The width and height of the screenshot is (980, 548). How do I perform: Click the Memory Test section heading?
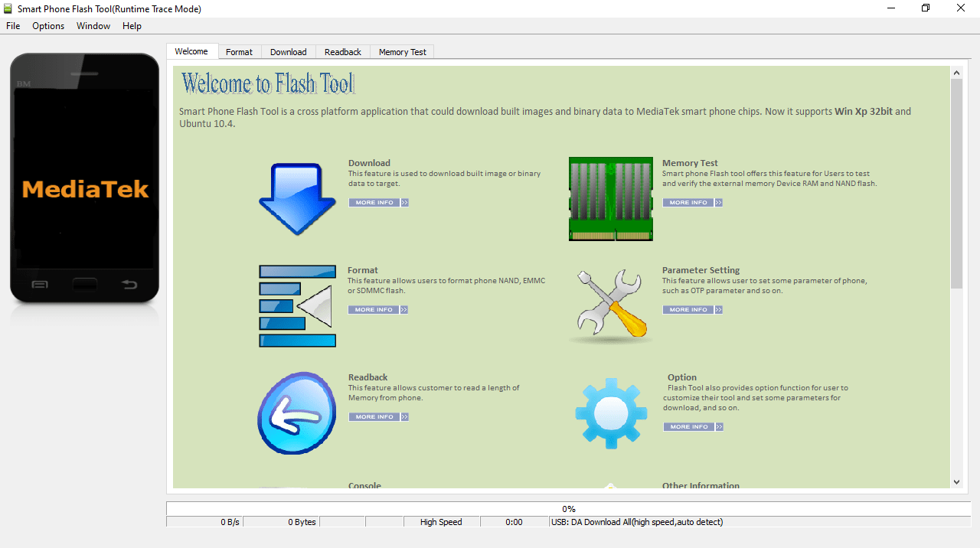(x=690, y=163)
